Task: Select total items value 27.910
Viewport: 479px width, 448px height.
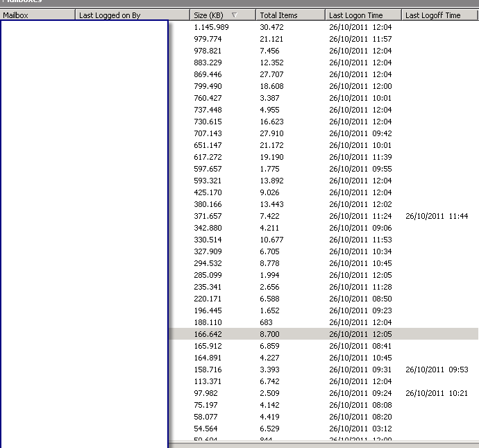Action: click(x=271, y=133)
